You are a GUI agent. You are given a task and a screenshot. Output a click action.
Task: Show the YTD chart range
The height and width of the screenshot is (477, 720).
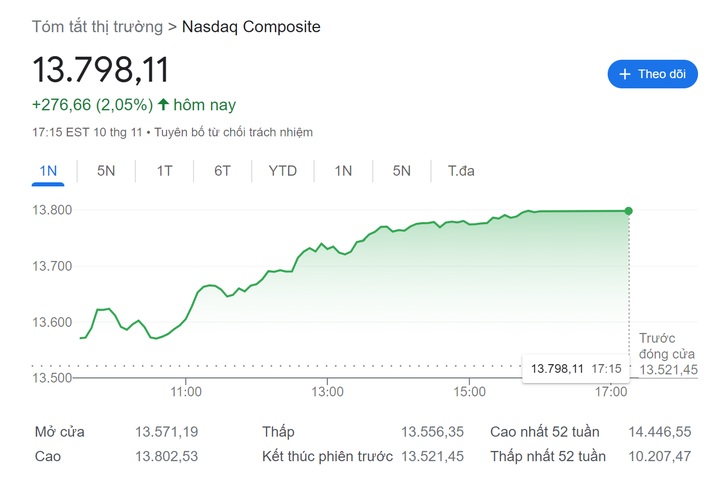pos(282,171)
